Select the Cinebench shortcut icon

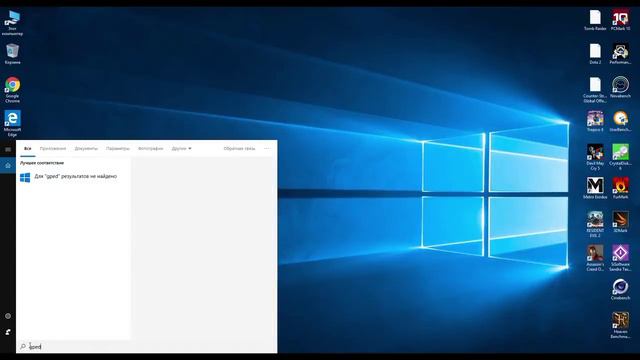point(620,289)
